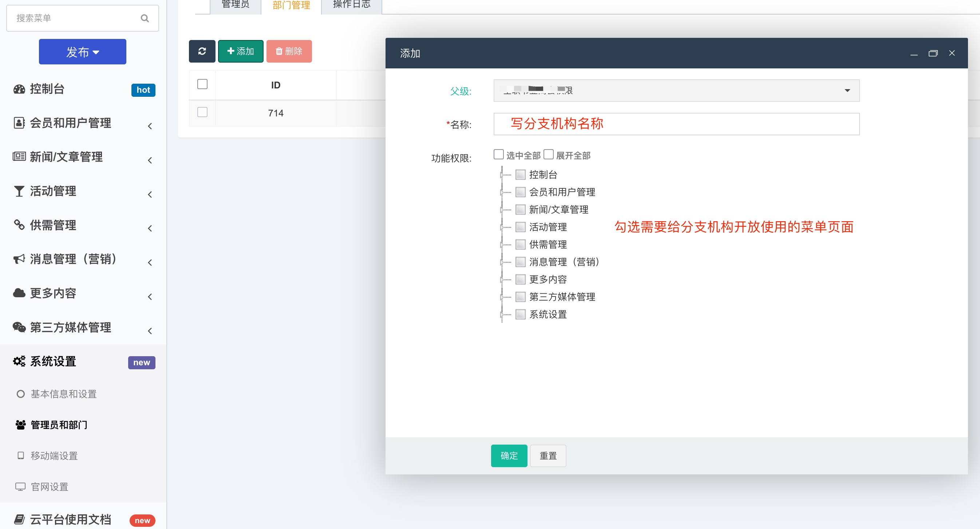Image resolution: width=980 pixels, height=529 pixels.
Task: Check the 选中全部 checkbox
Action: [498, 154]
